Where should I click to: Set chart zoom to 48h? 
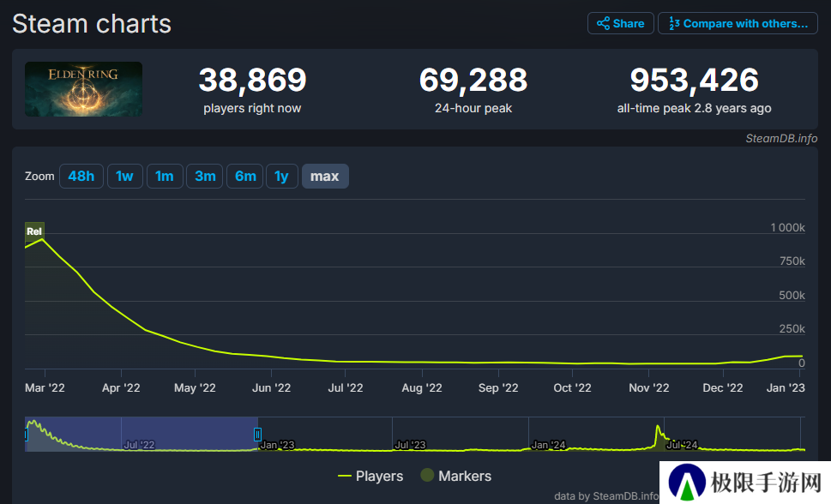click(81, 176)
